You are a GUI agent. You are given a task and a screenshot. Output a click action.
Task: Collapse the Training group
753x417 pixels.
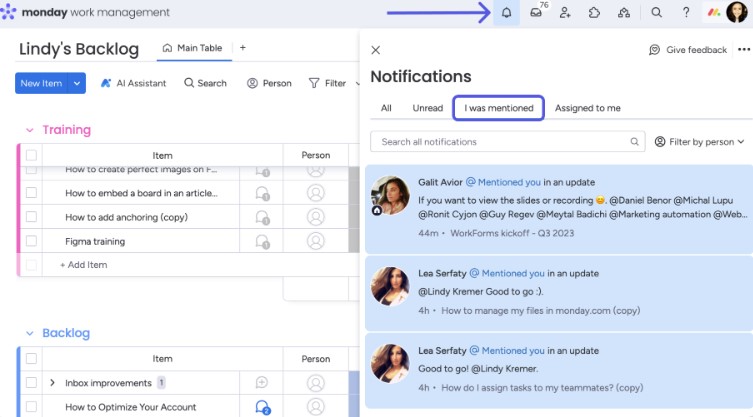coord(30,130)
